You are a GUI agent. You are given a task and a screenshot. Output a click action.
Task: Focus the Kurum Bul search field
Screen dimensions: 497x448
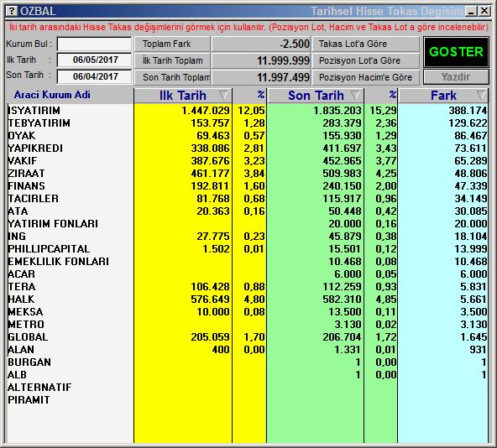[x=94, y=44]
